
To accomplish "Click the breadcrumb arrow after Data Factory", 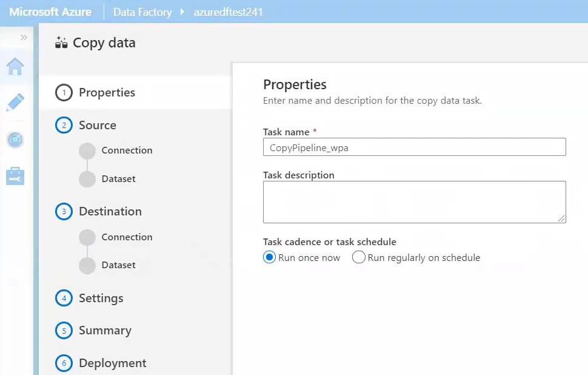I will [x=182, y=12].
